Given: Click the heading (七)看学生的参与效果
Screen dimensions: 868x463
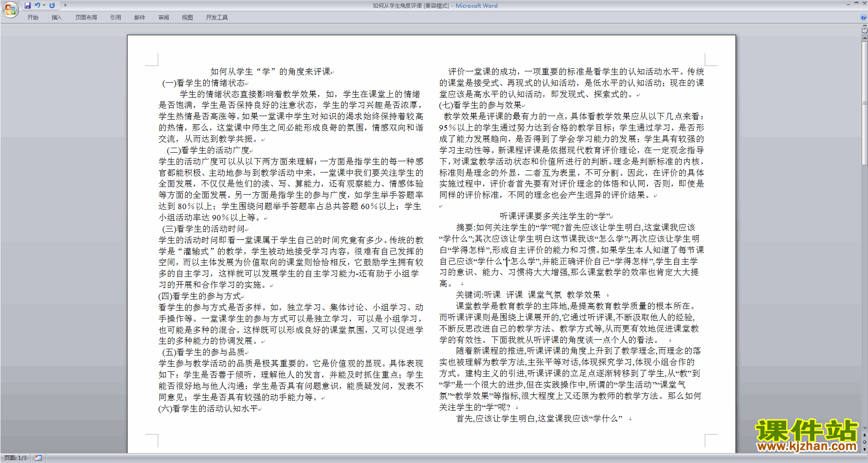Looking at the screenshot, I should [x=480, y=105].
